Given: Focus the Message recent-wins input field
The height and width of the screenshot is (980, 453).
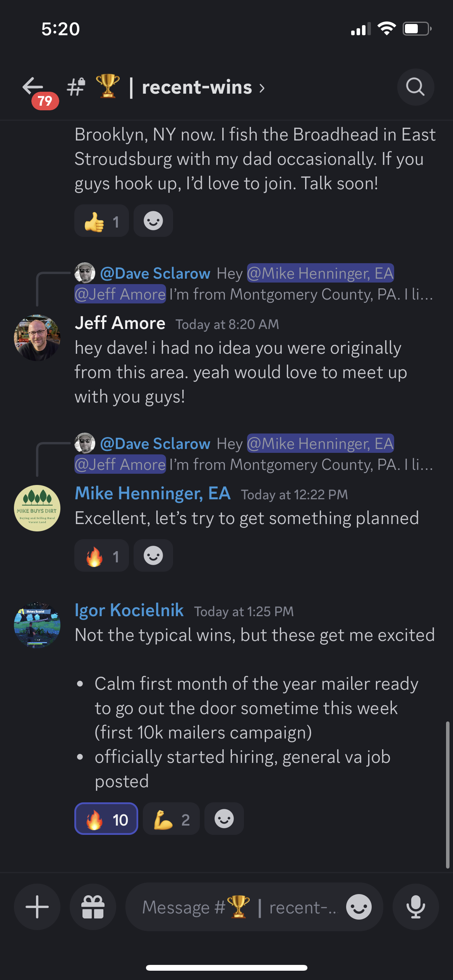Looking at the screenshot, I should [240, 907].
